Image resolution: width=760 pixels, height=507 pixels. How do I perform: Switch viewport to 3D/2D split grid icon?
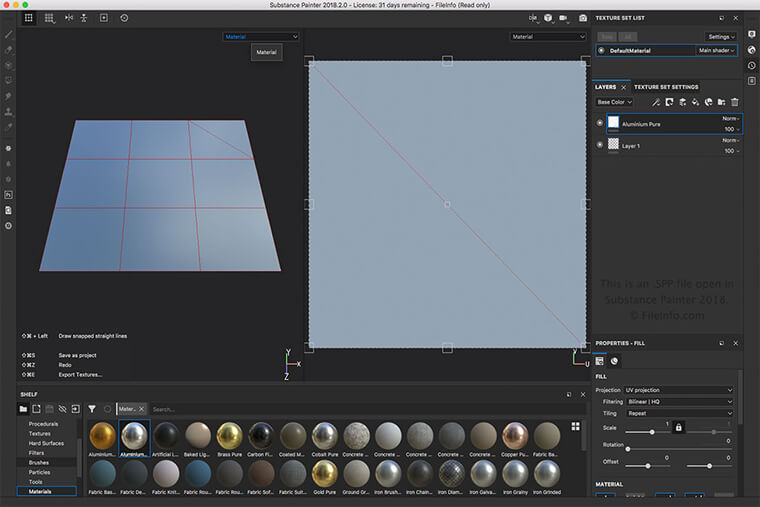pos(29,18)
